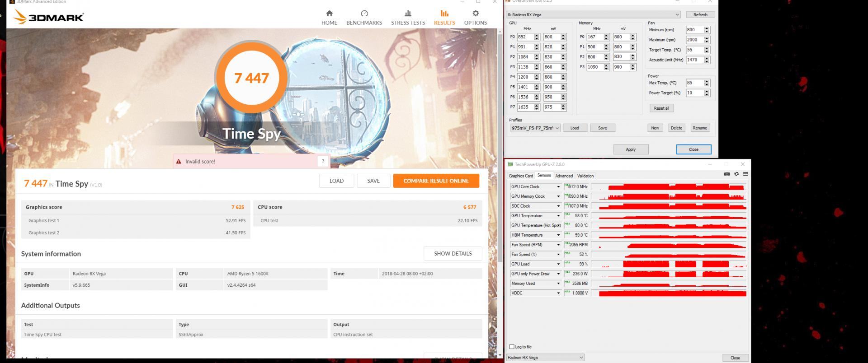Load the selected OverdriveNTool profile

coord(575,128)
